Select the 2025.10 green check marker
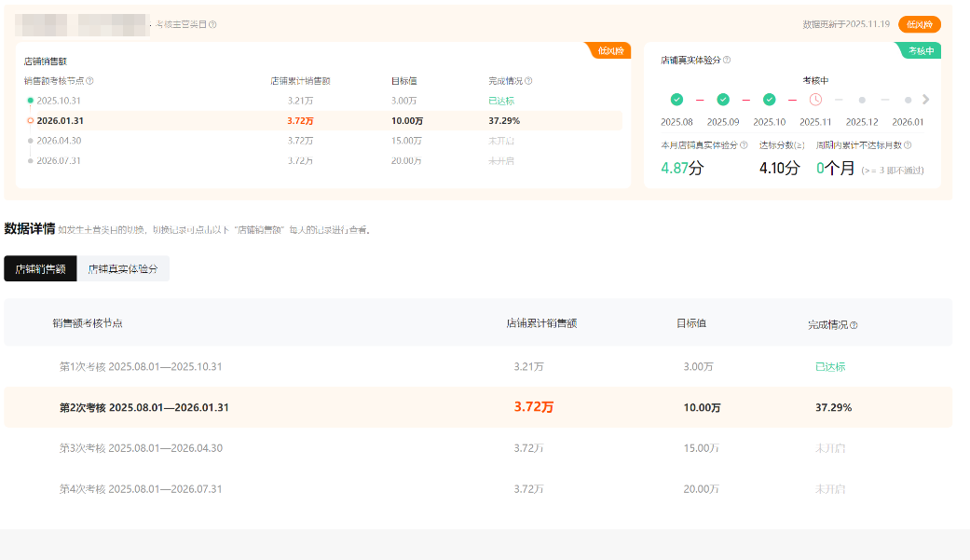970x560 pixels. [769, 100]
